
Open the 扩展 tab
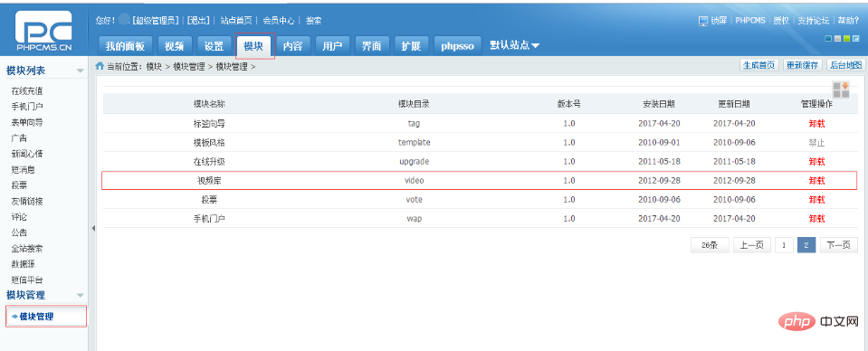point(411,46)
